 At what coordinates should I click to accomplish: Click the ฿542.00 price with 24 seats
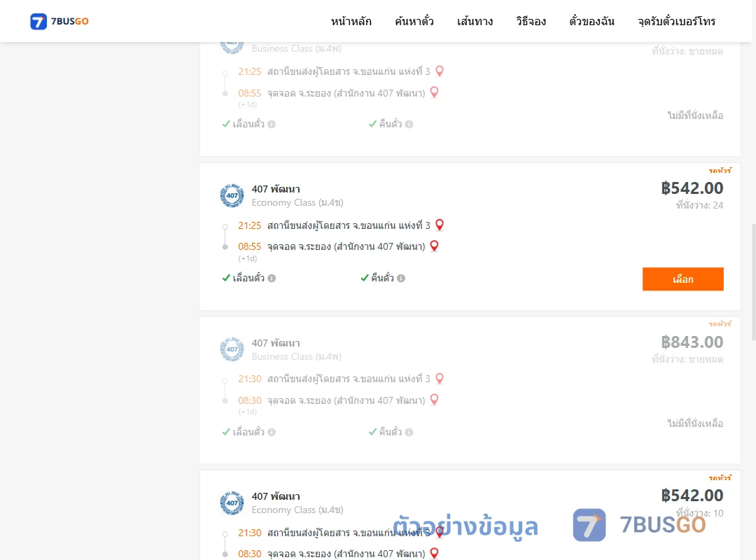coord(692,188)
